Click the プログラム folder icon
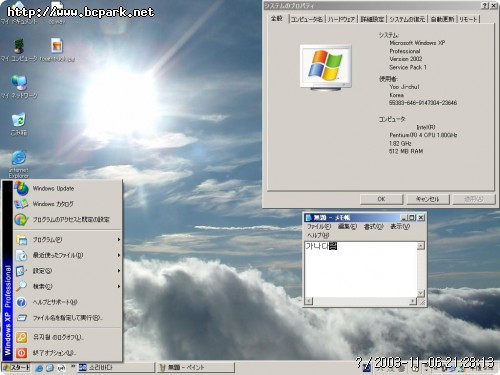Image resolution: width=500 pixels, height=375 pixels. click(x=22, y=240)
